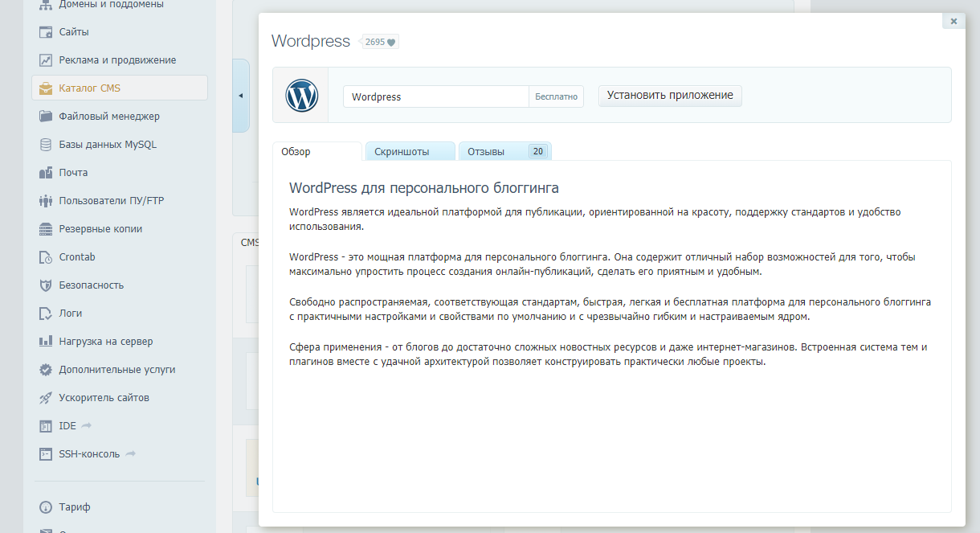Click the heart likes counter badge
The width and height of the screenshot is (980, 533).
point(380,42)
